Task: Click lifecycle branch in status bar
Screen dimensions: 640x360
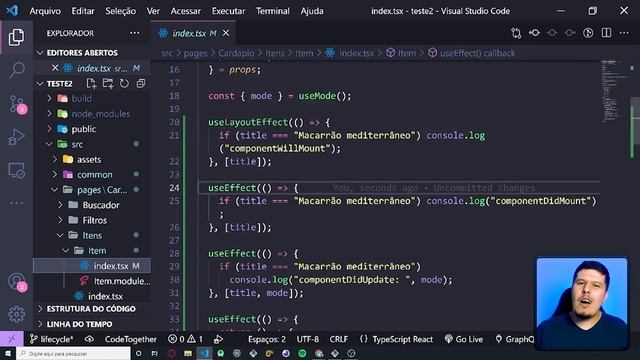Action: tap(52, 339)
